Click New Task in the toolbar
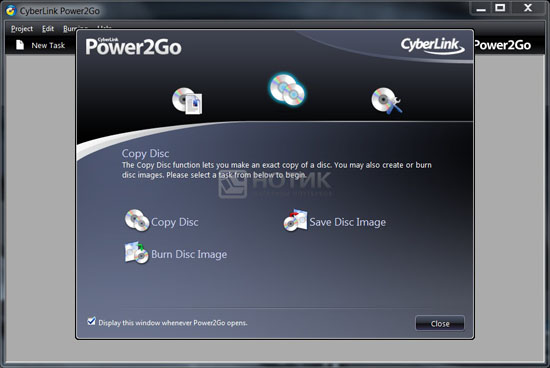The height and width of the screenshot is (368, 550). pyautogui.click(x=40, y=45)
